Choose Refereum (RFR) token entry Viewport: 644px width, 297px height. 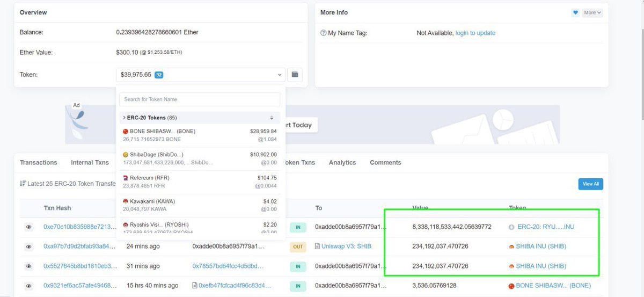[200, 182]
